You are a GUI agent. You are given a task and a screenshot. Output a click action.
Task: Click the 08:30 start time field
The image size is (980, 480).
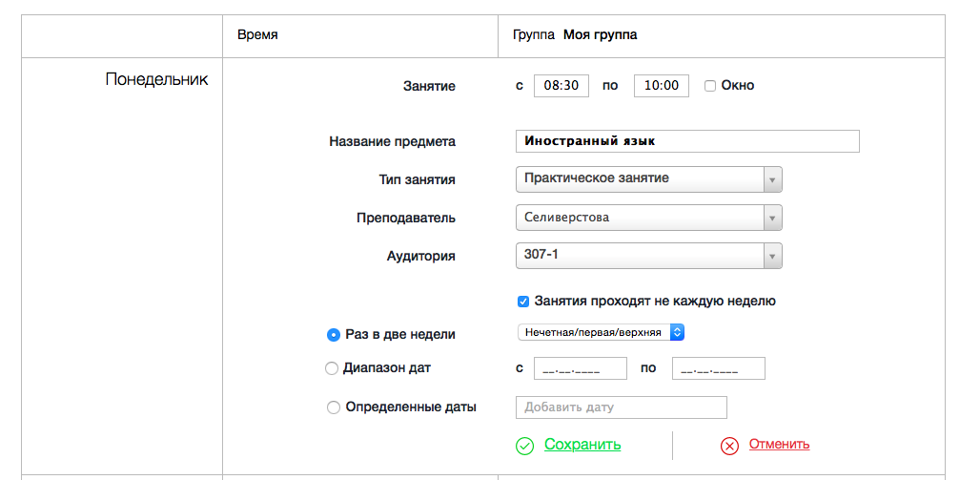561,86
